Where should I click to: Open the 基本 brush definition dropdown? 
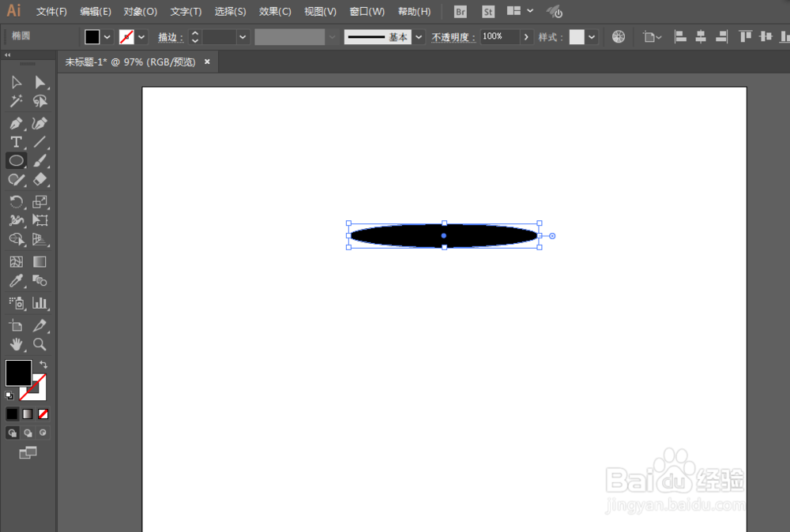418,36
